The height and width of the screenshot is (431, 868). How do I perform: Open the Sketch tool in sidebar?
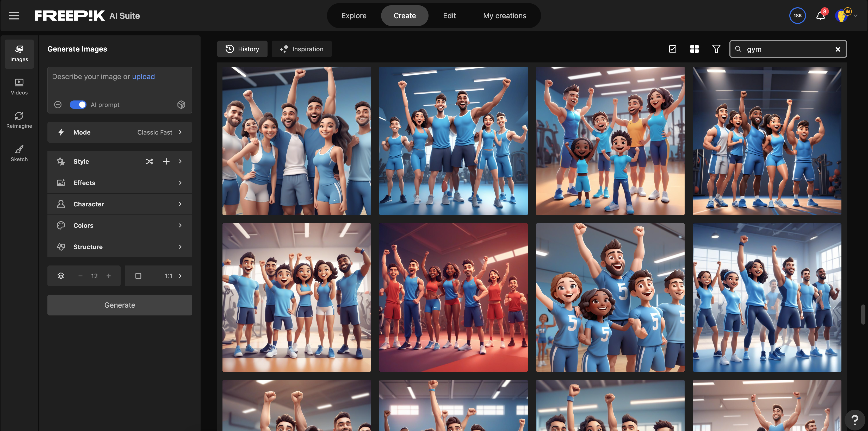coord(19,153)
